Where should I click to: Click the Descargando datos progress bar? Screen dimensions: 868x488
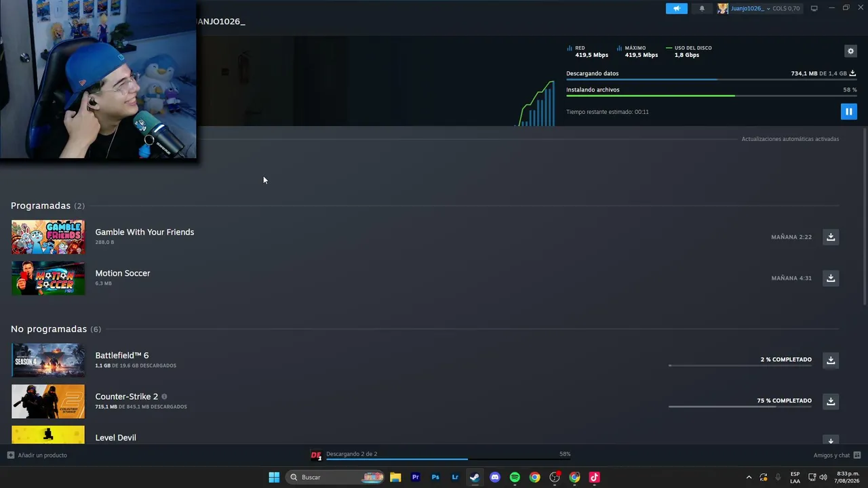point(711,80)
